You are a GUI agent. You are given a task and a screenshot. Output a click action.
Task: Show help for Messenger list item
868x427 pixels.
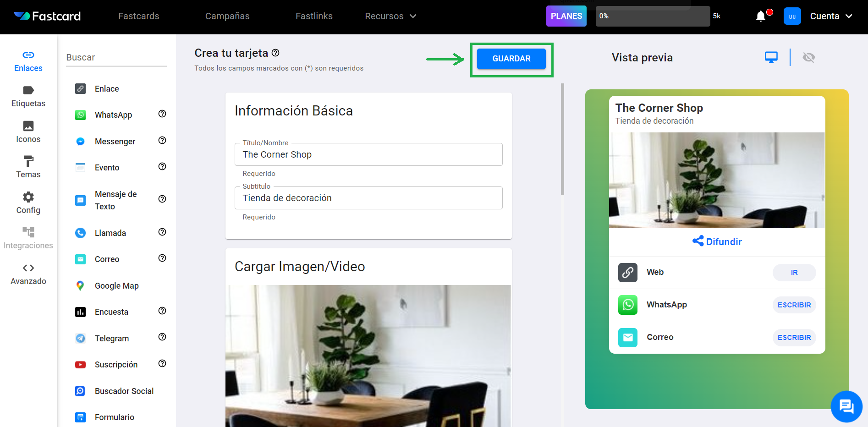coord(162,140)
